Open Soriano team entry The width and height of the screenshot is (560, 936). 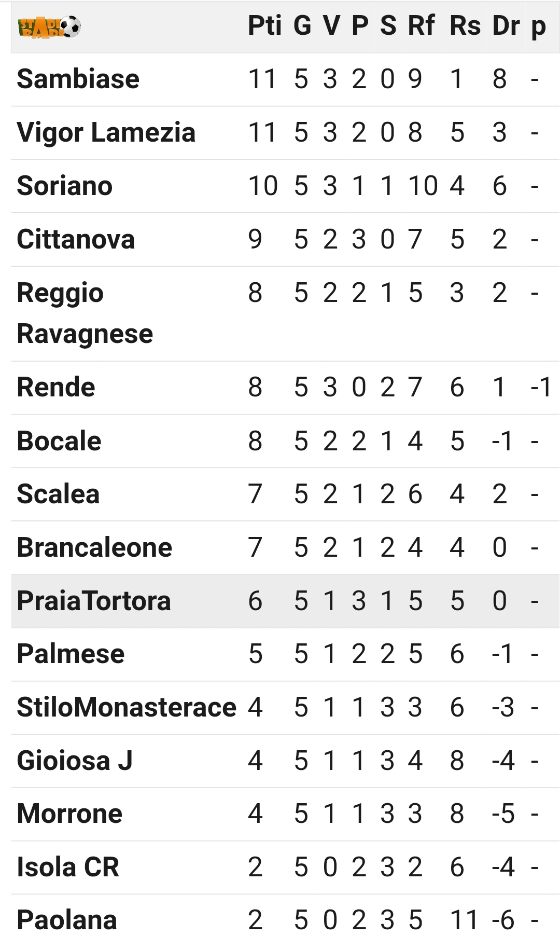point(64,186)
